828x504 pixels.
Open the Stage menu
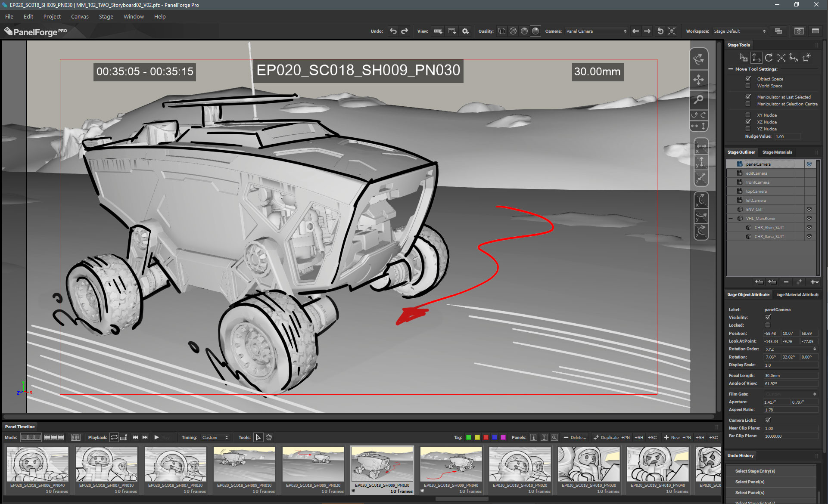[x=106, y=16]
